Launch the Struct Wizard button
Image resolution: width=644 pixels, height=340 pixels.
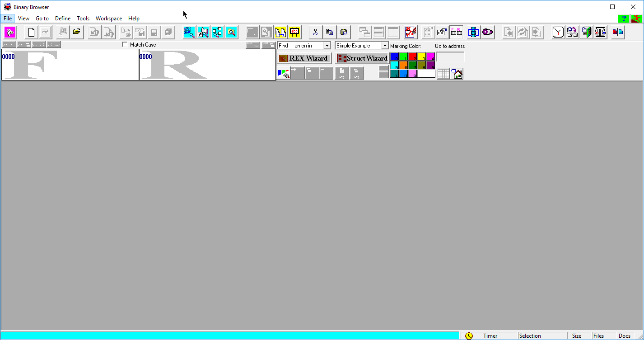click(363, 58)
